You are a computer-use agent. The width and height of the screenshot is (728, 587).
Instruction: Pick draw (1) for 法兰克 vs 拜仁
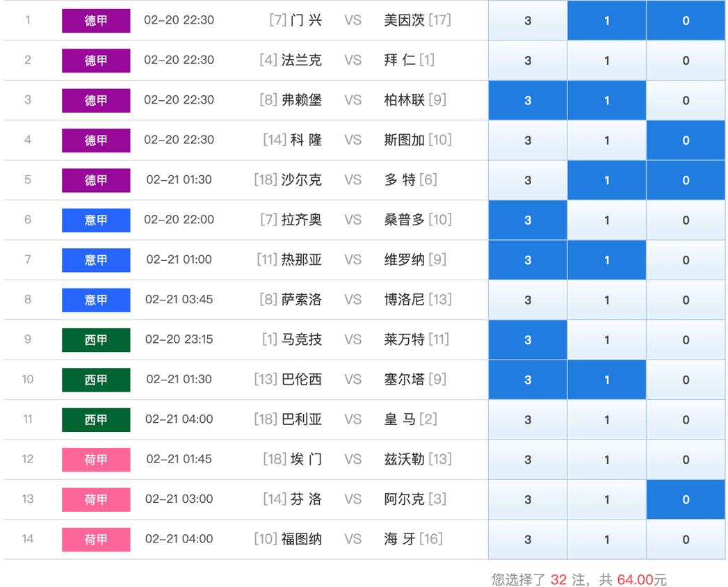tap(606, 61)
